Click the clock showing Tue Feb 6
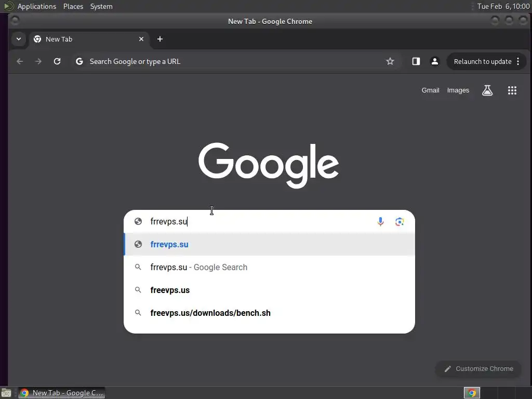 503,6
